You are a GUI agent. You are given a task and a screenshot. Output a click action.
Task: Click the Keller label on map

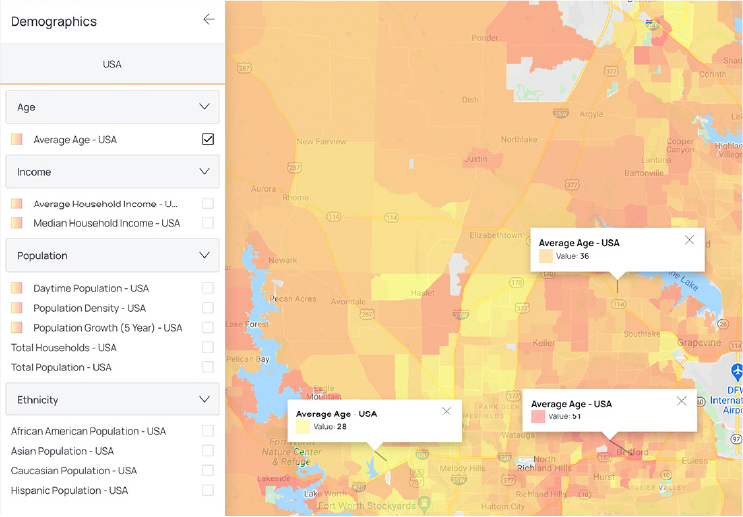544,343
